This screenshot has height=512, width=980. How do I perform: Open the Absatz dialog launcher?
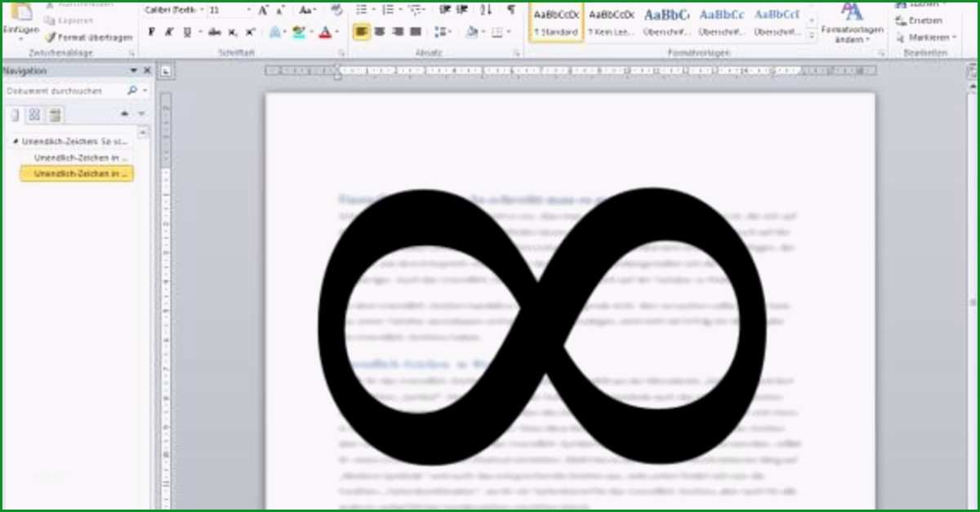[x=517, y=52]
